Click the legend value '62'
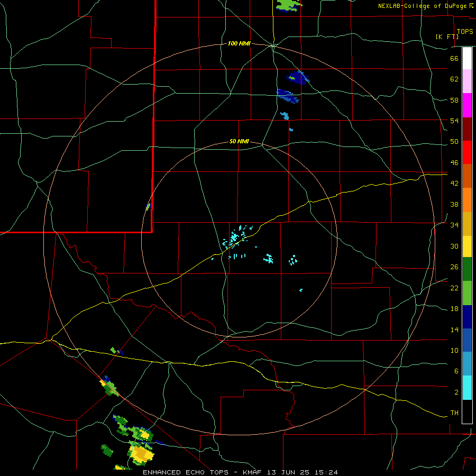This screenshot has width=476, height=476. 454,79
